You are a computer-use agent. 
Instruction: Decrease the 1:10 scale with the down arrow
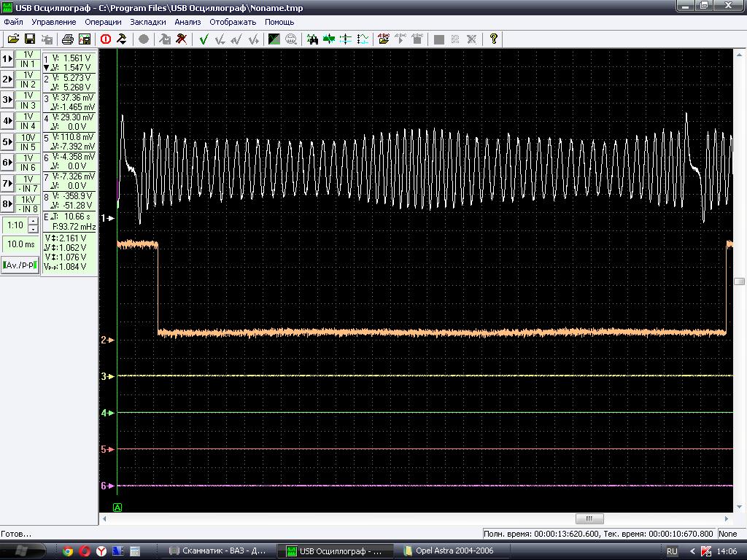click(x=33, y=229)
